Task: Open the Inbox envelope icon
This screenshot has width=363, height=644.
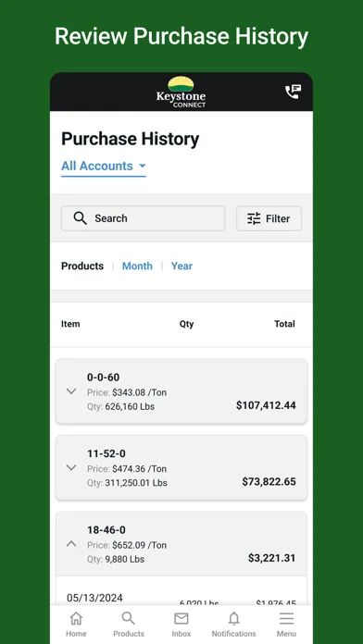Action: tap(181, 618)
